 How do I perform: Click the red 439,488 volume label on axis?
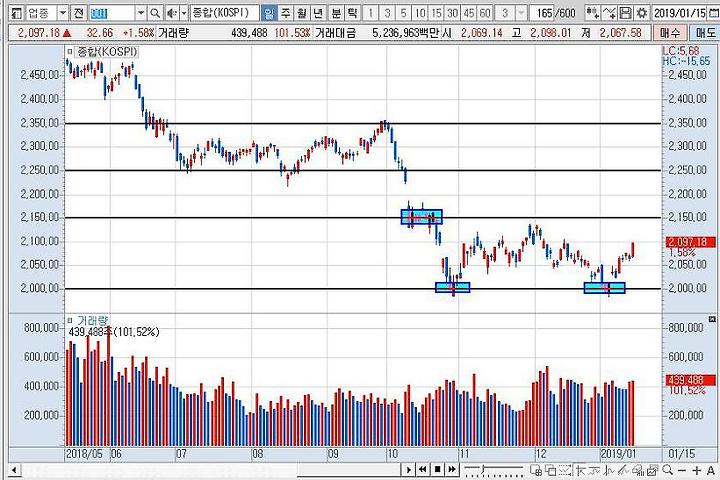pyautogui.click(x=690, y=380)
